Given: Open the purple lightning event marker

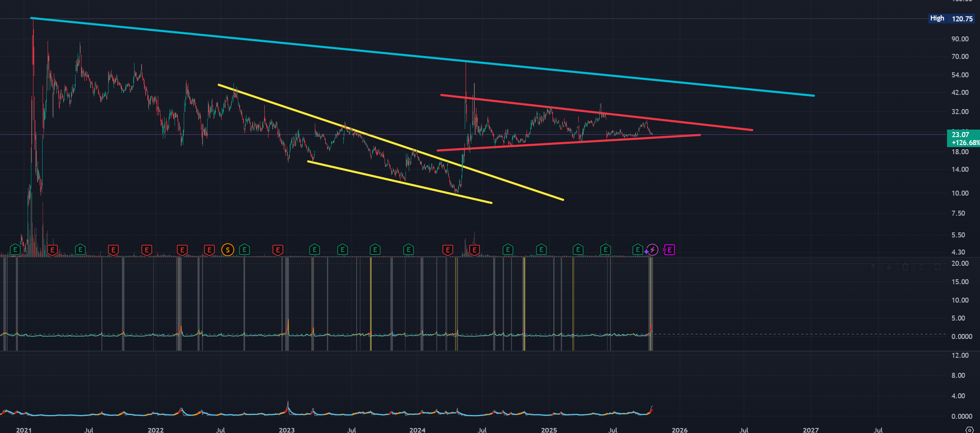Looking at the screenshot, I should coord(652,250).
